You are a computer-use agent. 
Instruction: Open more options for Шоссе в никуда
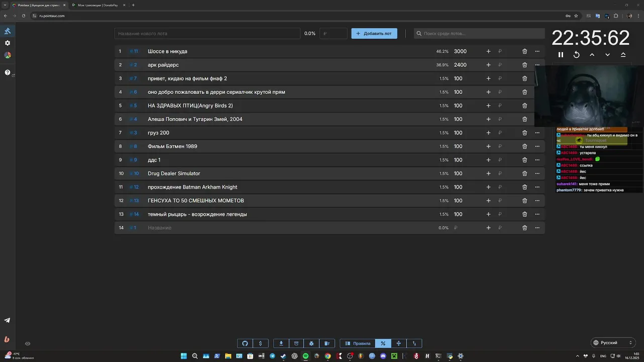click(537, 51)
